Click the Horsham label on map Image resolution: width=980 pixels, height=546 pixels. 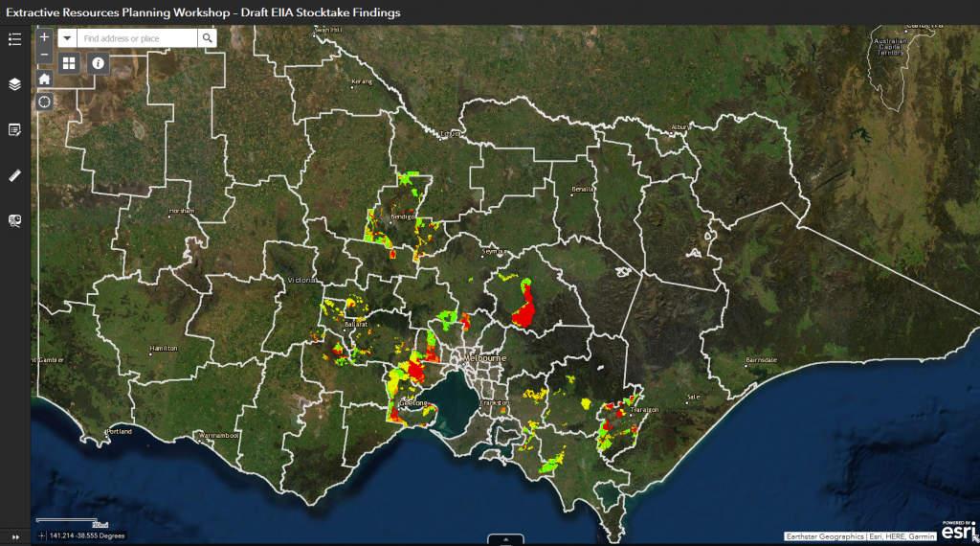pyautogui.click(x=181, y=212)
